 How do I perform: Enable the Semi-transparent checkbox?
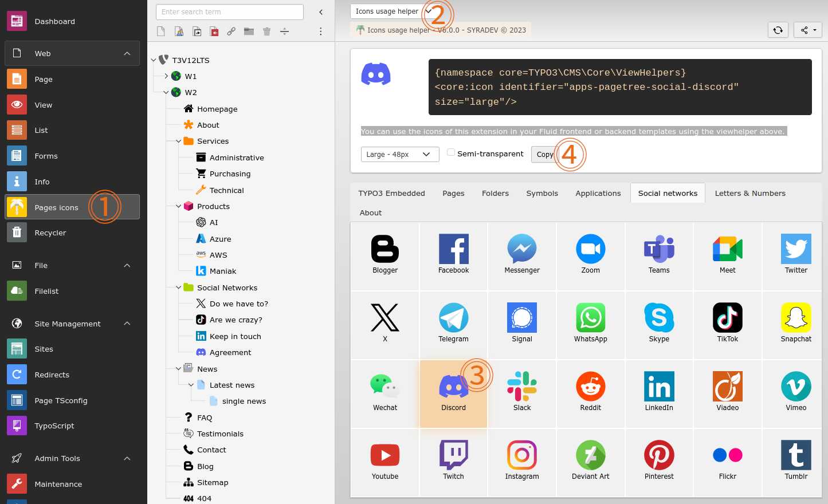click(451, 152)
